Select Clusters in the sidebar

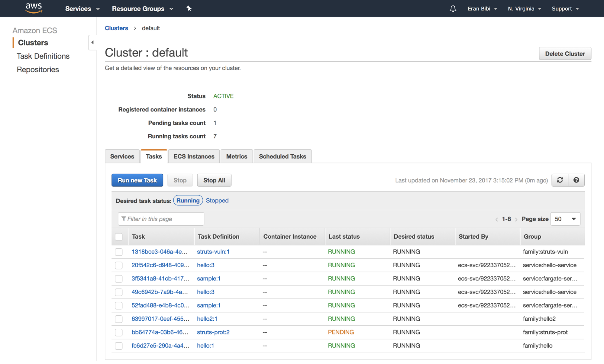click(33, 43)
